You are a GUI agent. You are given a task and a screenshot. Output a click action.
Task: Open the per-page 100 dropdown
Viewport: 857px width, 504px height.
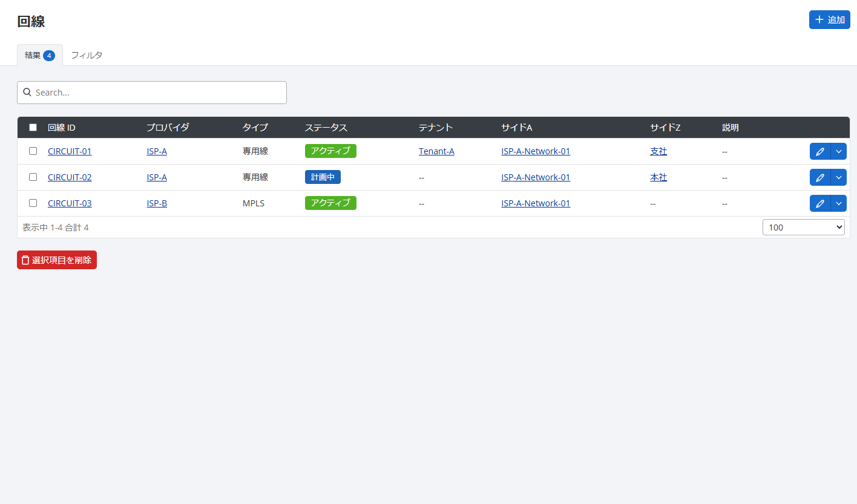pos(804,227)
